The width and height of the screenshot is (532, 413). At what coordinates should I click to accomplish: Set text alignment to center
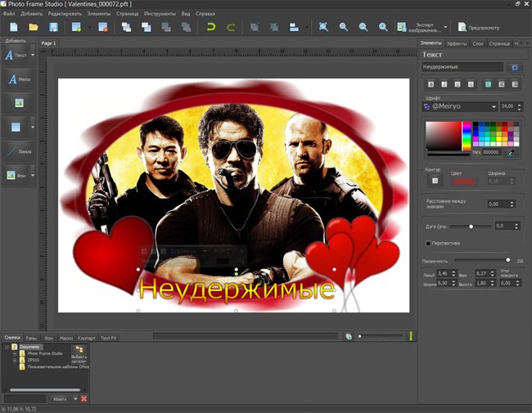coord(502,84)
